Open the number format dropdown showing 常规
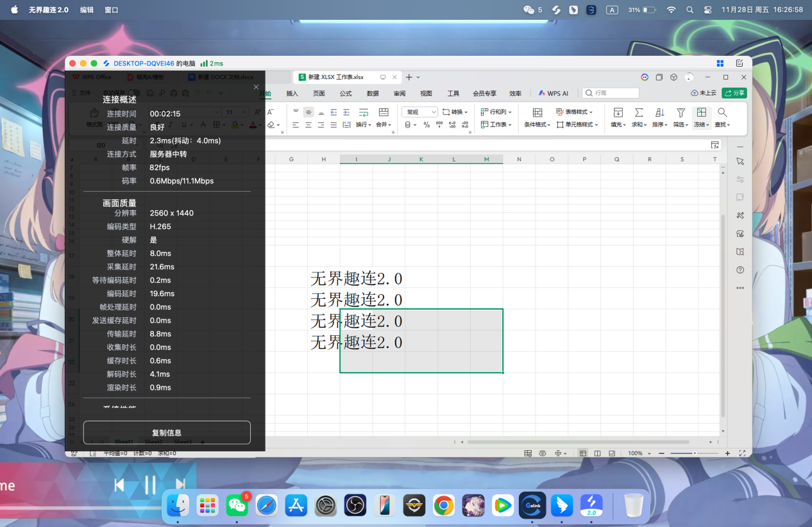 [x=419, y=111]
